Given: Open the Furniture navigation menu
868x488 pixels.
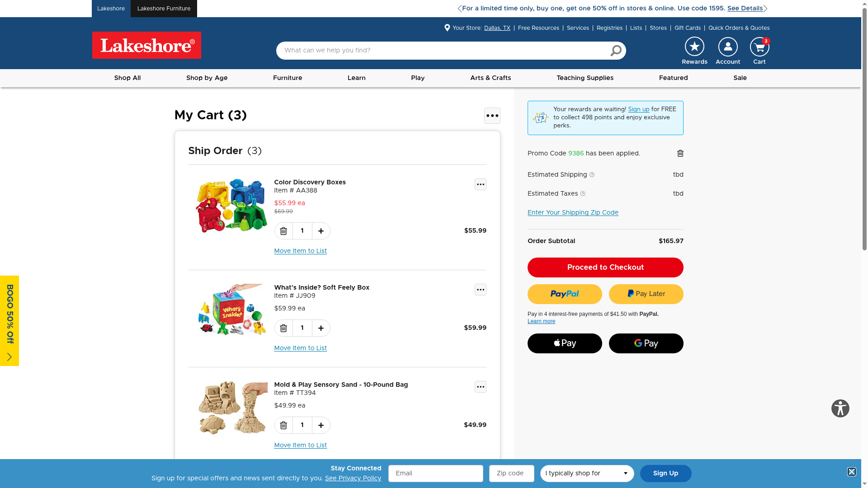Looking at the screenshot, I should [288, 78].
